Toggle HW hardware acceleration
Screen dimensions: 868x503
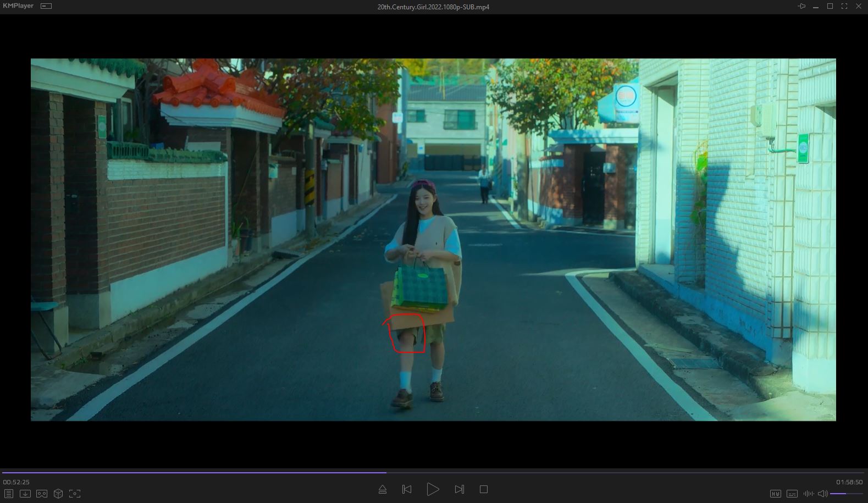coord(776,494)
